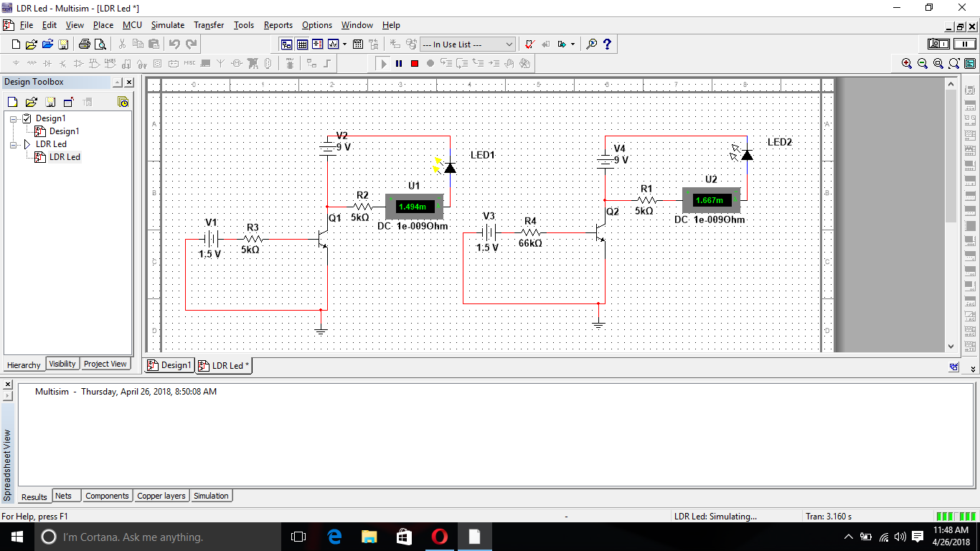Image resolution: width=980 pixels, height=551 pixels.
Task: Open the Grapher icon
Action: pyautogui.click(x=334, y=44)
